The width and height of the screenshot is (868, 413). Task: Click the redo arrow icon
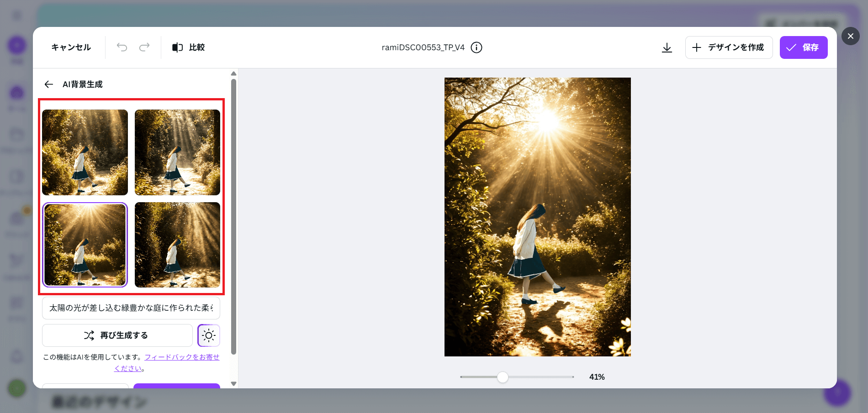point(144,47)
